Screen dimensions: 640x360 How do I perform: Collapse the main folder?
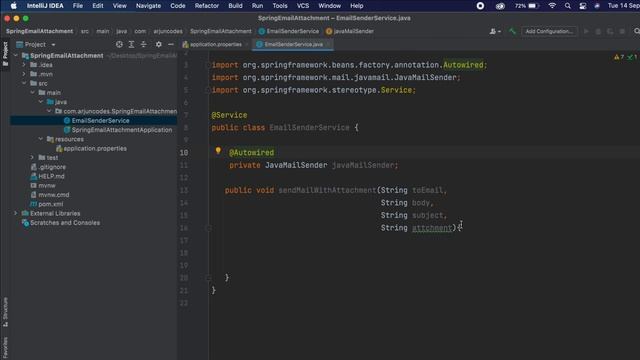(32, 92)
